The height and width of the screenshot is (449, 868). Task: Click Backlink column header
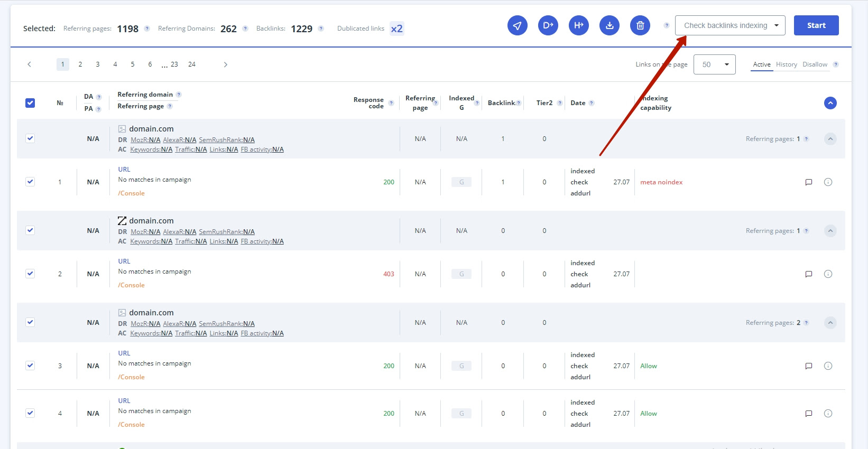(501, 103)
